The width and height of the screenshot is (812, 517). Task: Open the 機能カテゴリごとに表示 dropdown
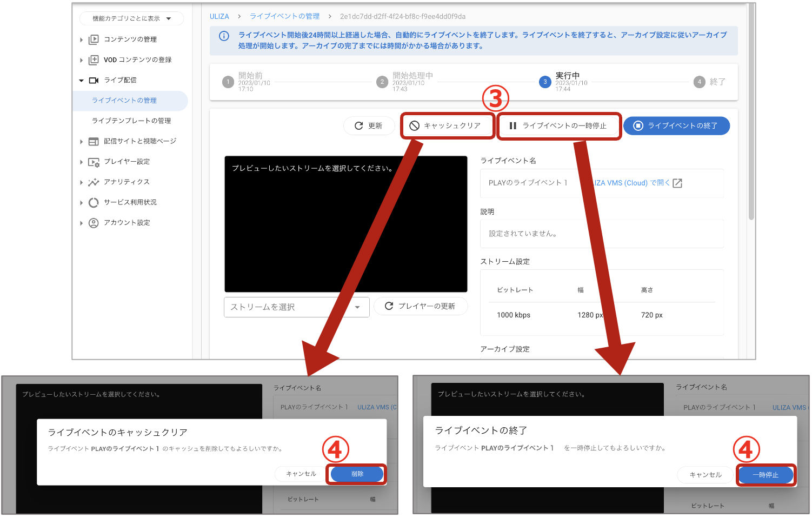(x=131, y=18)
